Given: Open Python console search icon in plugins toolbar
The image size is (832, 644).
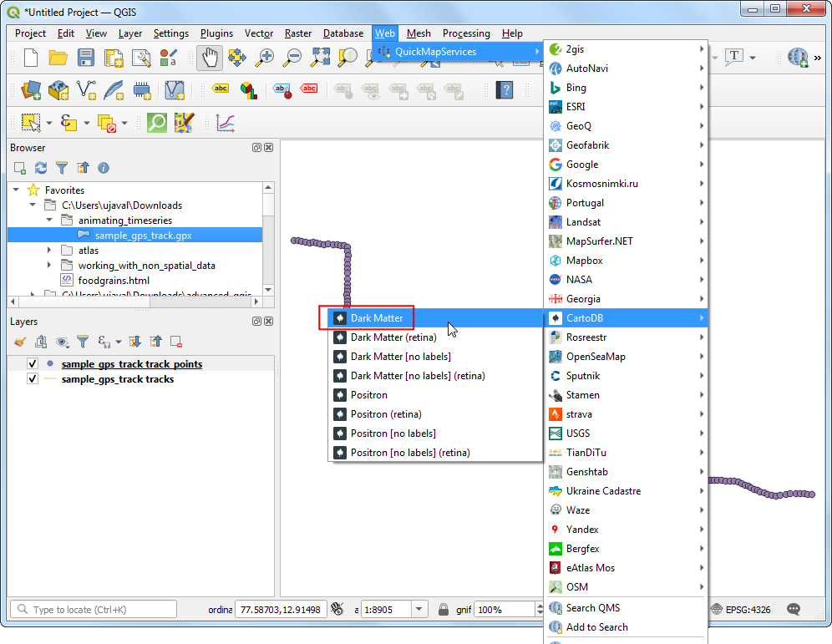Looking at the screenshot, I should click(156, 123).
